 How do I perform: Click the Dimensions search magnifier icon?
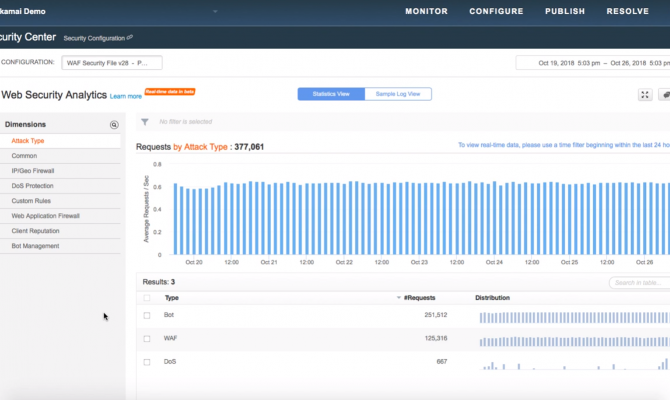coord(114,125)
